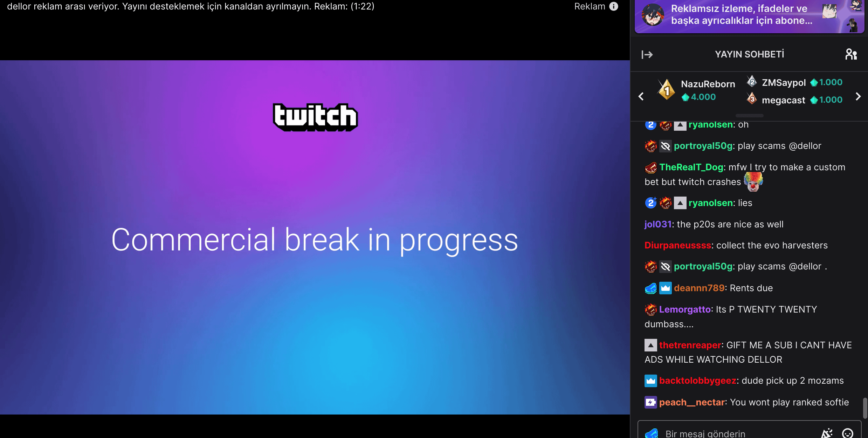Click the moderator-style badge beside ryanolsen 'lies'
Screen dimensions: 868x438
tap(680, 203)
